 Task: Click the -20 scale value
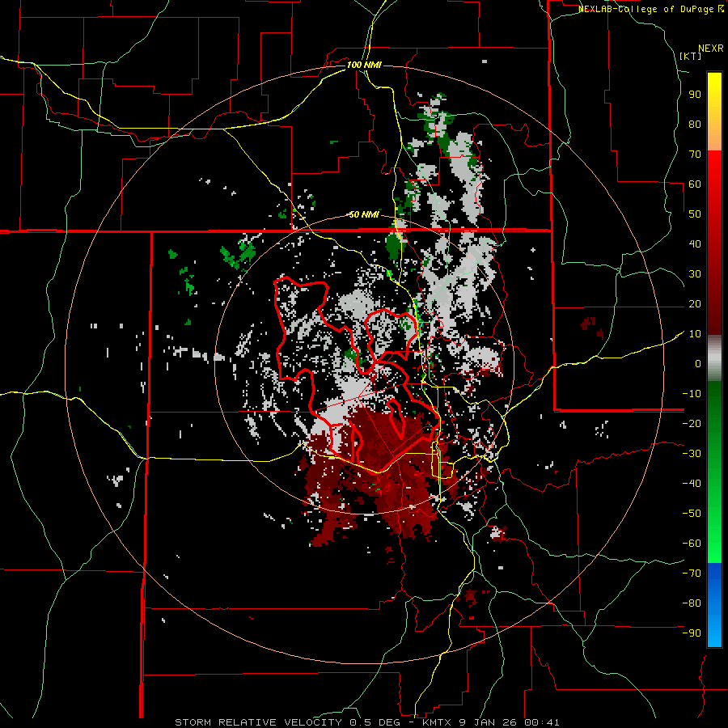692,423
